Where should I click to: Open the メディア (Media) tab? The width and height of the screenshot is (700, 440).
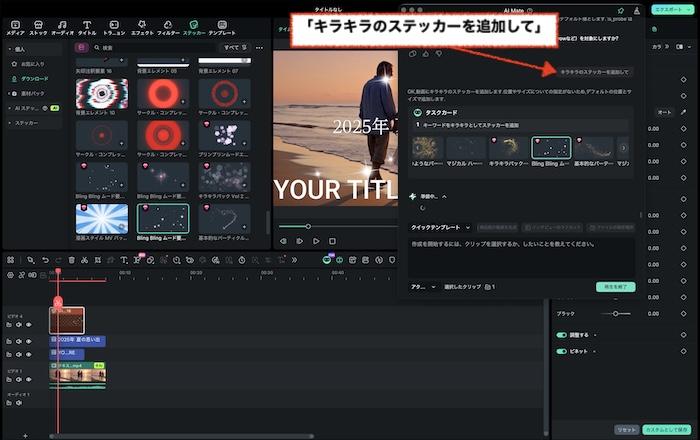(15, 28)
